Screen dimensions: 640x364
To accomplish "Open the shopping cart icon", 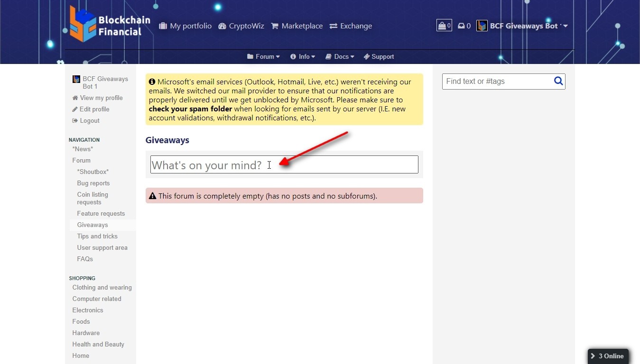I will tap(444, 26).
